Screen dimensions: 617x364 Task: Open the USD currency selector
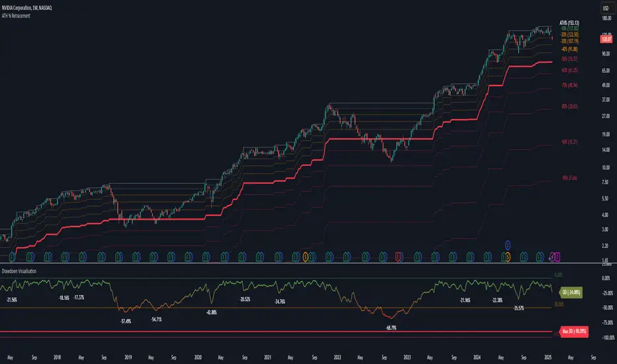tap(606, 8)
